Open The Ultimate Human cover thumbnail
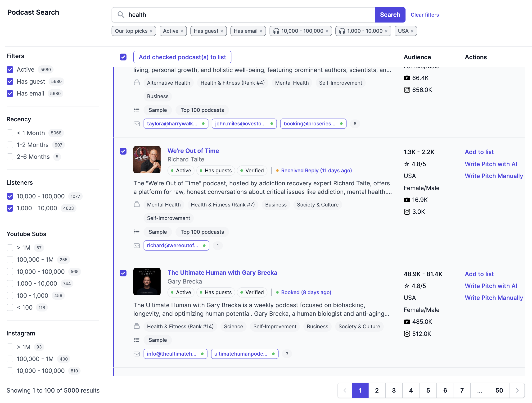The height and width of the screenshot is (403, 532). tap(147, 282)
